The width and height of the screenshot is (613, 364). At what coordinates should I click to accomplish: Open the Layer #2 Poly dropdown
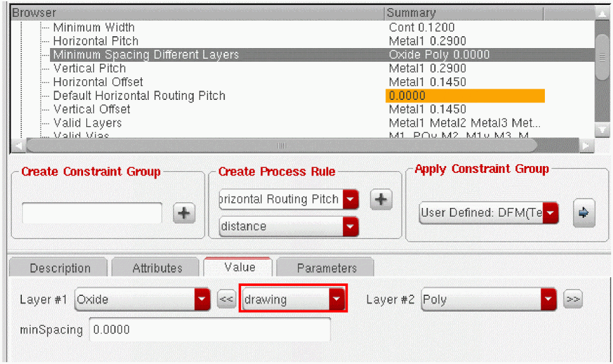[x=549, y=300]
